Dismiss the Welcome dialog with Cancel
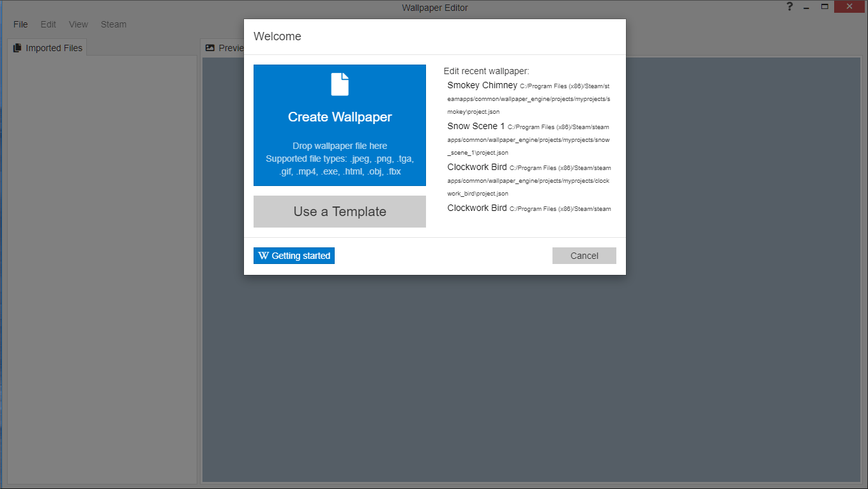This screenshot has height=489, width=868. 584,256
